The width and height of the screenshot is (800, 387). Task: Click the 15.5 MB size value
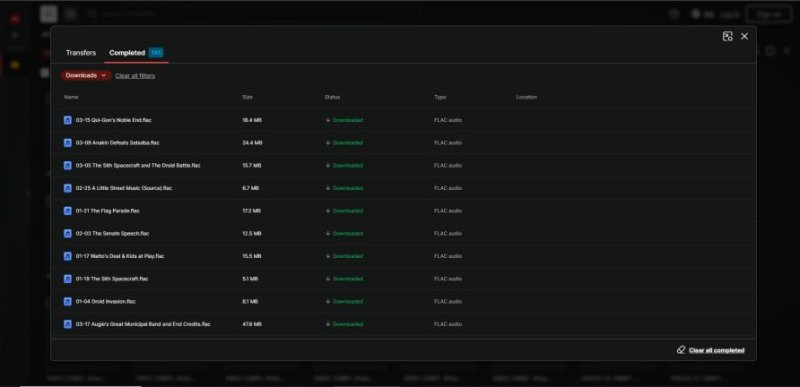[x=252, y=256]
